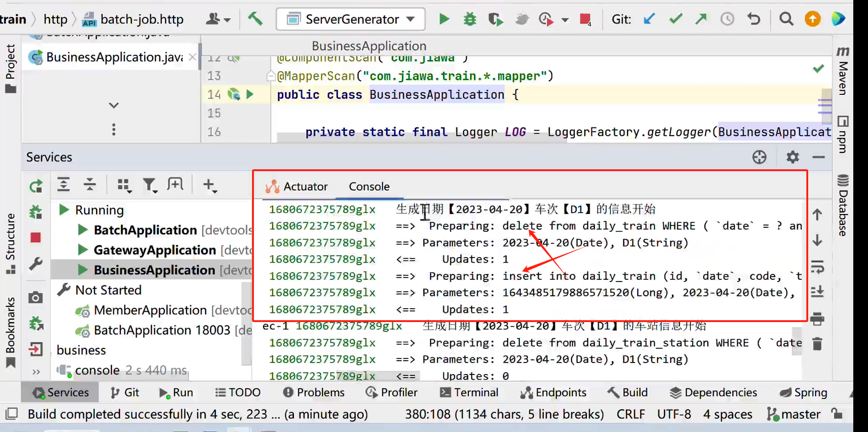
Task: Click Open in New Tab services icon
Action: (x=175, y=184)
